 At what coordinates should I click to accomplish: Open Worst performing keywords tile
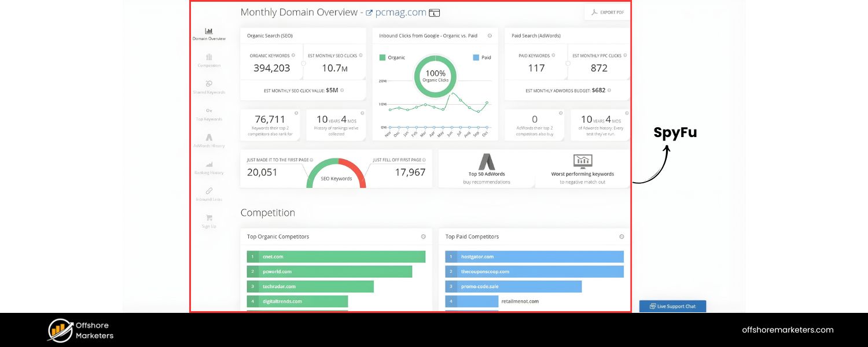(582, 169)
